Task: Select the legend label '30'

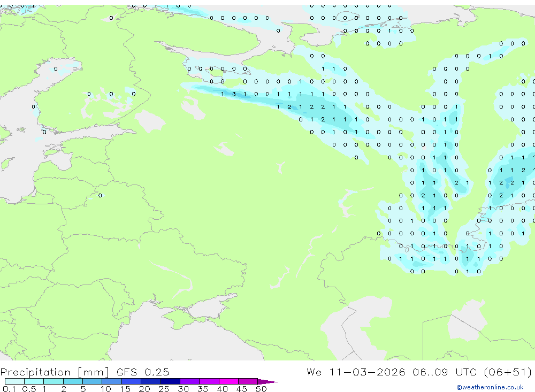Action: click(x=183, y=389)
